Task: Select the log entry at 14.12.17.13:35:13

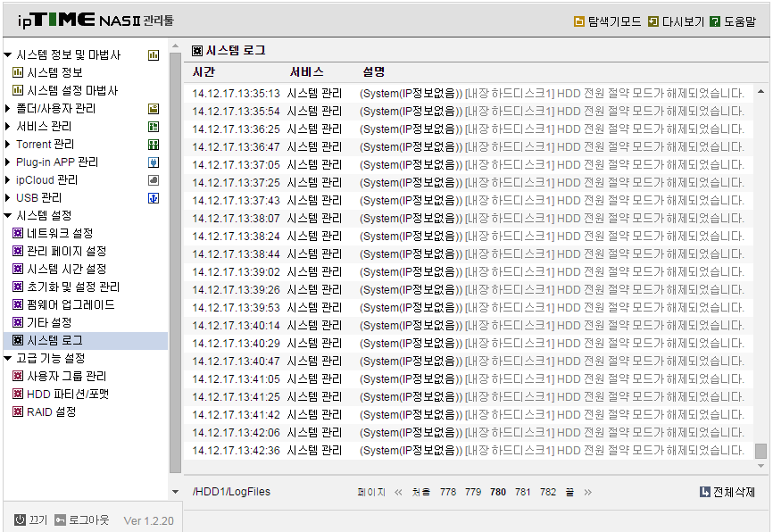Action: click(x=469, y=93)
